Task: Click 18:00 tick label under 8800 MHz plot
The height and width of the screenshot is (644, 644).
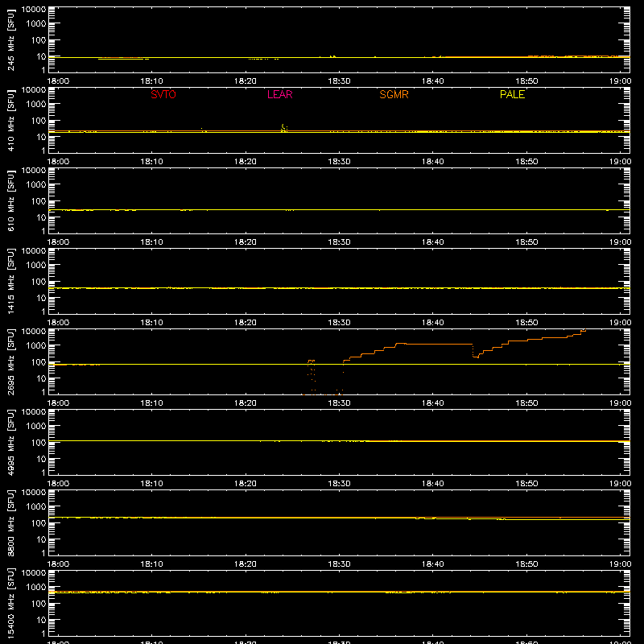Action: point(58,564)
